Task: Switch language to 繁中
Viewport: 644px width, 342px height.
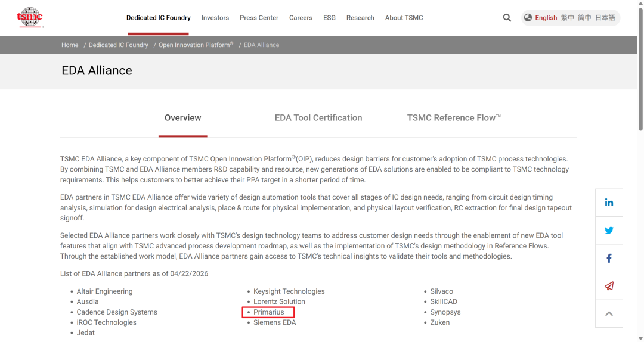Action: tap(568, 18)
